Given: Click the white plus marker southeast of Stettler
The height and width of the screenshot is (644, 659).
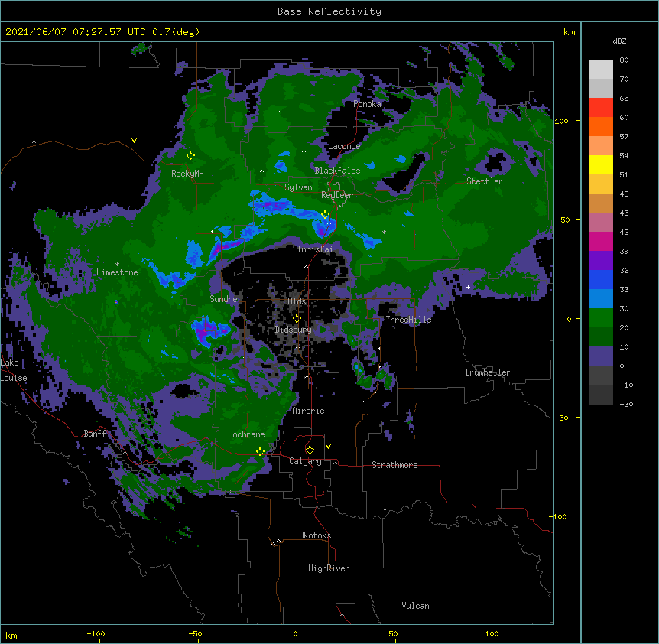Looking at the screenshot, I should click(468, 287).
